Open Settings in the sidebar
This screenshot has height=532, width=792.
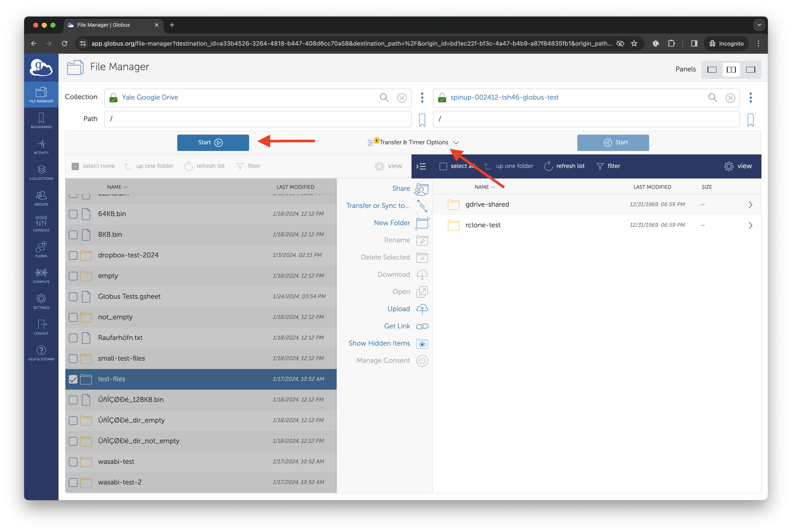click(41, 301)
